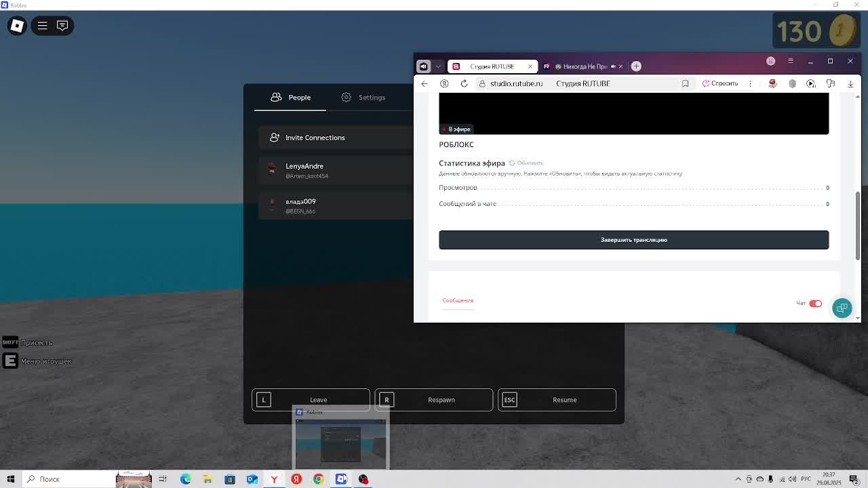The image size is (868, 488).
Task: Click Обновить to refresh stream statistics
Action: click(x=526, y=163)
